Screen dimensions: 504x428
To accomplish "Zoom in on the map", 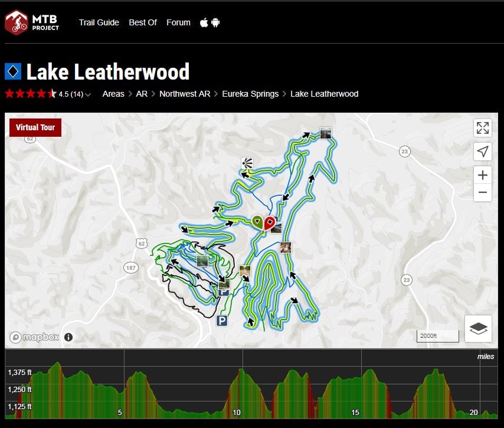I will (482, 175).
